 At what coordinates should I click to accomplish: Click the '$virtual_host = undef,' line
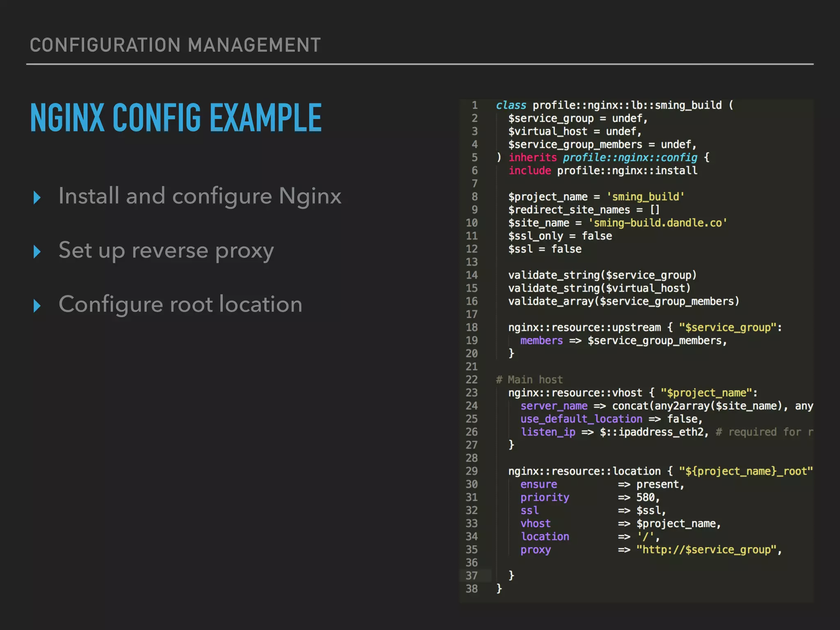(575, 132)
